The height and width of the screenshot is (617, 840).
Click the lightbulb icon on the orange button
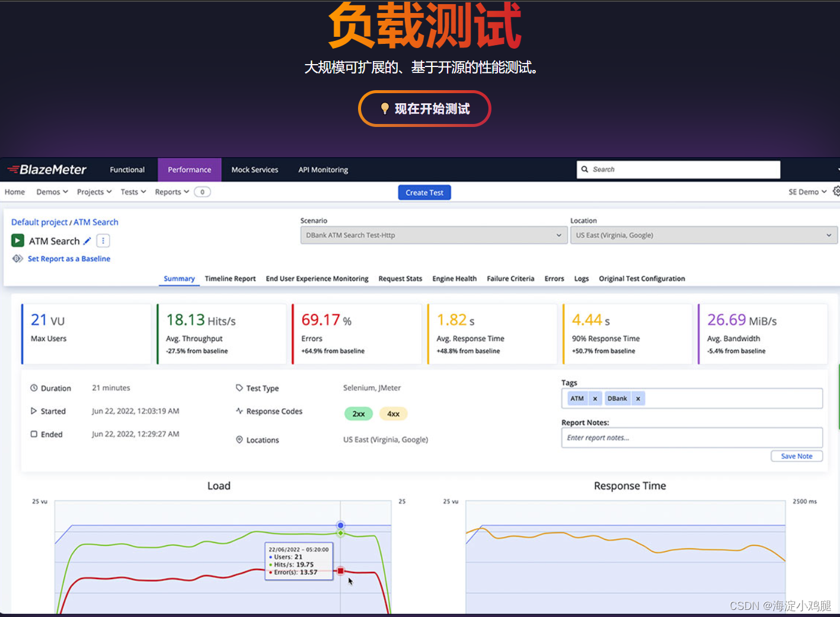point(385,109)
